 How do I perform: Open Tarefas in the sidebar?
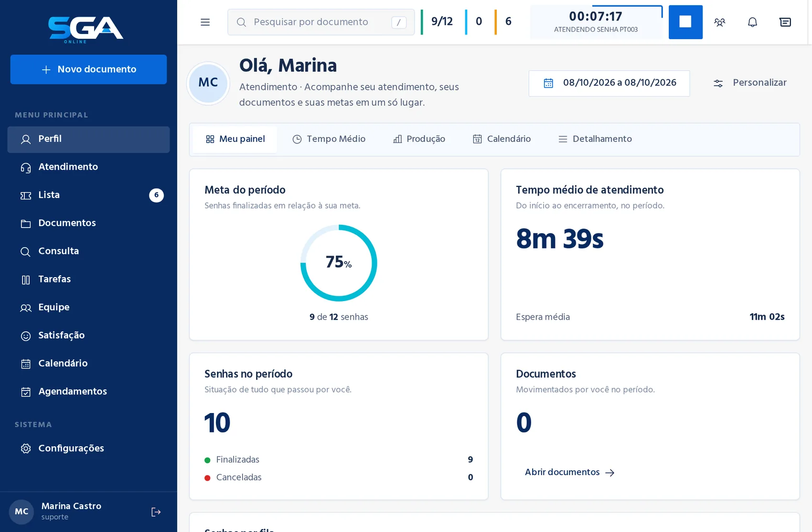pyautogui.click(x=88, y=279)
